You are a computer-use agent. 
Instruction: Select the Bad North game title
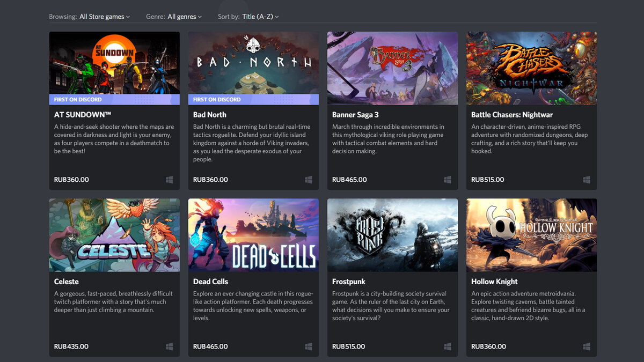pyautogui.click(x=210, y=115)
